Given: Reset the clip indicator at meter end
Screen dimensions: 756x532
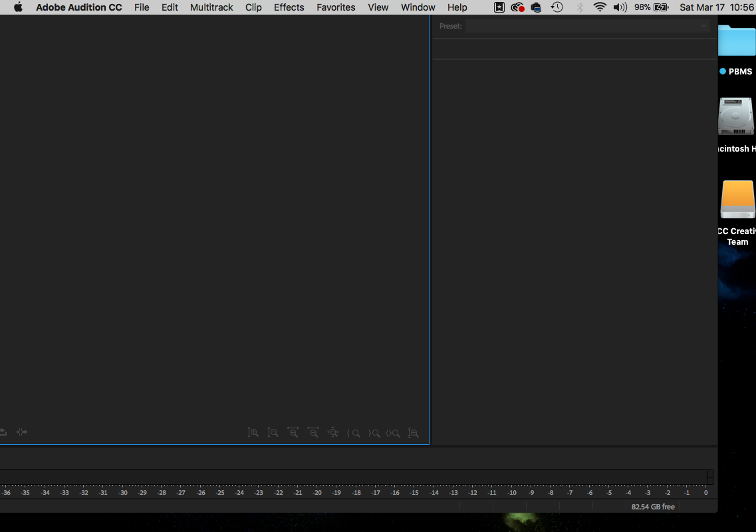Looking at the screenshot, I should tap(709, 477).
